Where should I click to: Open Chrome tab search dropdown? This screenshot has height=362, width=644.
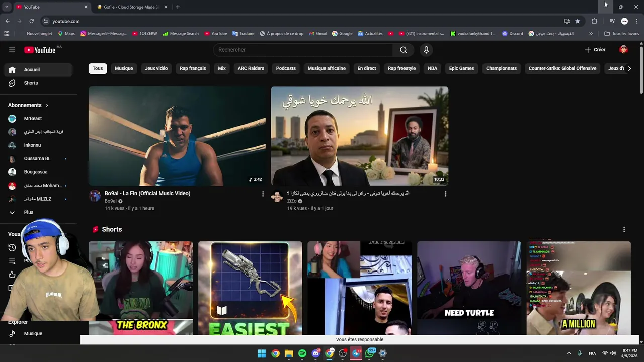[x=7, y=7]
